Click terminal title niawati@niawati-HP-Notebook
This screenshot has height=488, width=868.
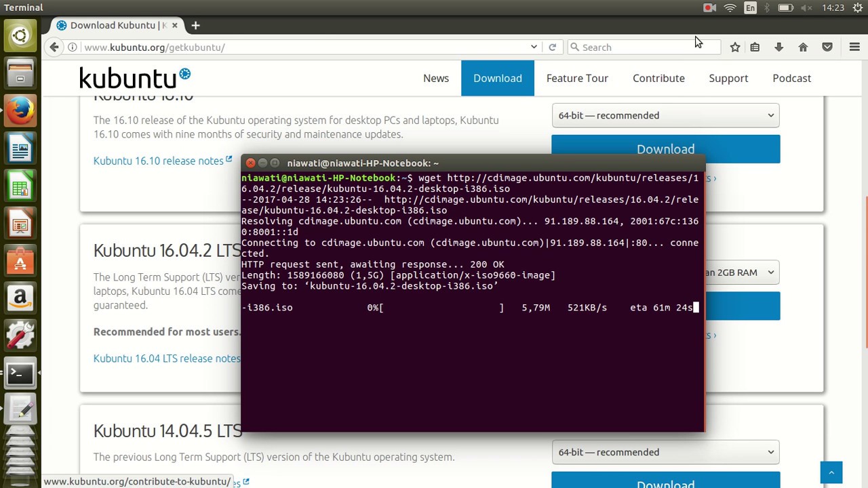click(x=363, y=163)
